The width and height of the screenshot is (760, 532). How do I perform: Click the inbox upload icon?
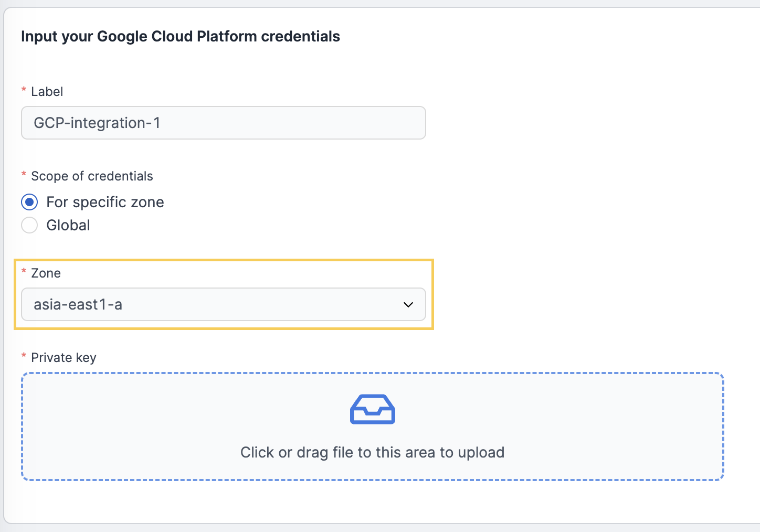[372, 409]
